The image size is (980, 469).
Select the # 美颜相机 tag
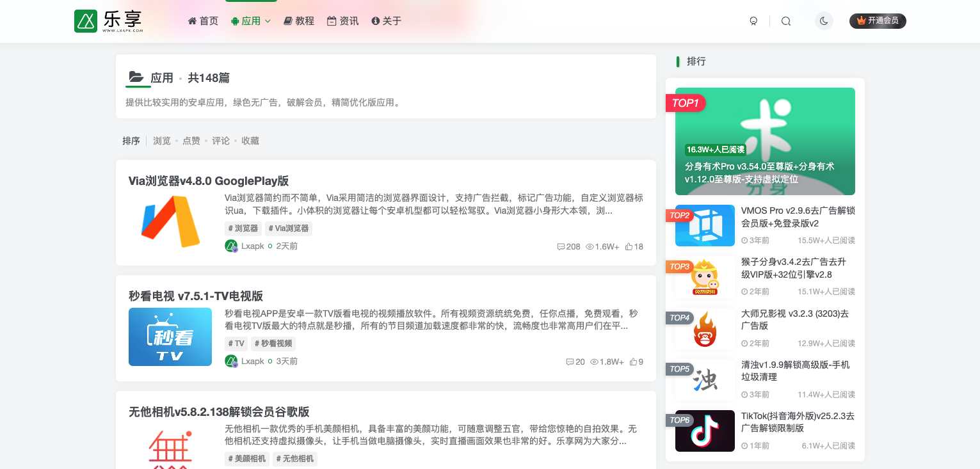coord(247,459)
